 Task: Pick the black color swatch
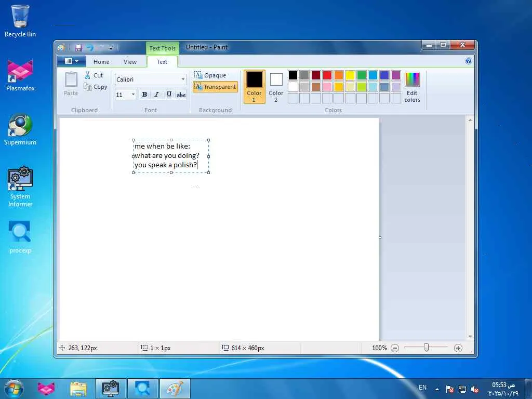[x=293, y=75]
